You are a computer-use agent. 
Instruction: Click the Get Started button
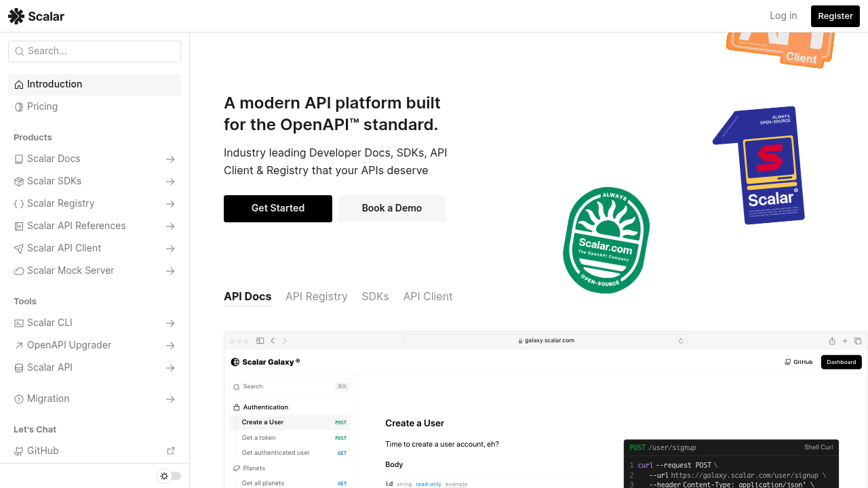[x=278, y=209]
